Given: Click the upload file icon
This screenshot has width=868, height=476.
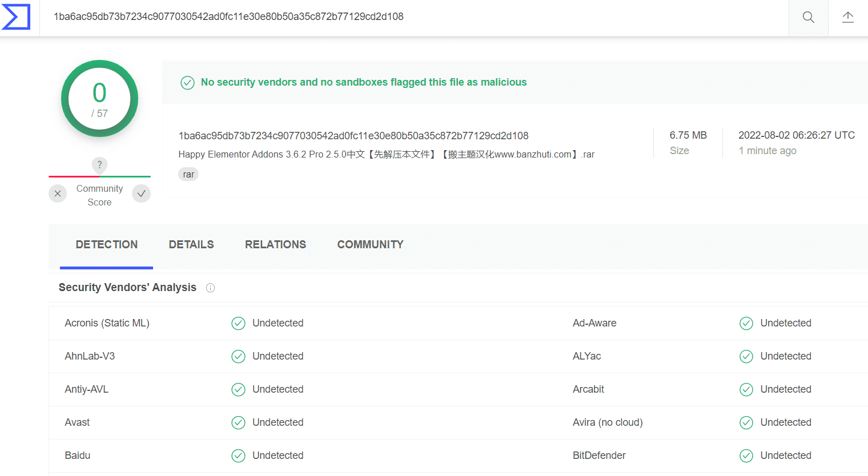Looking at the screenshot, I should 848,17.
